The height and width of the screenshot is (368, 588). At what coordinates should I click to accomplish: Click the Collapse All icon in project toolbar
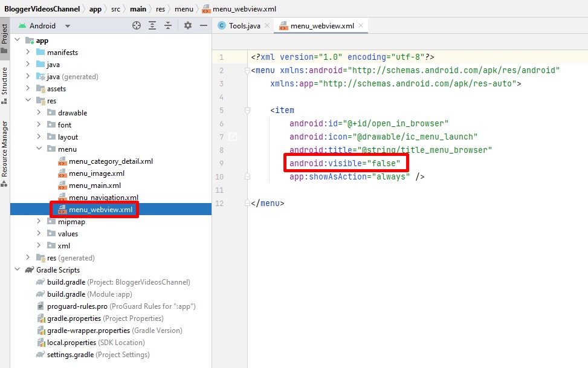(x=168, y=25)
